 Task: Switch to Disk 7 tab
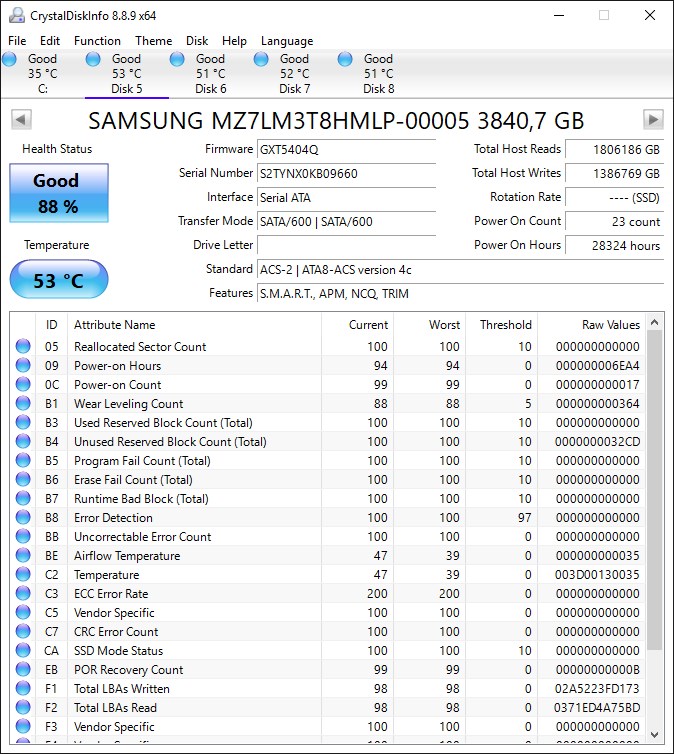pyautogui.click(x=295, y=74)
